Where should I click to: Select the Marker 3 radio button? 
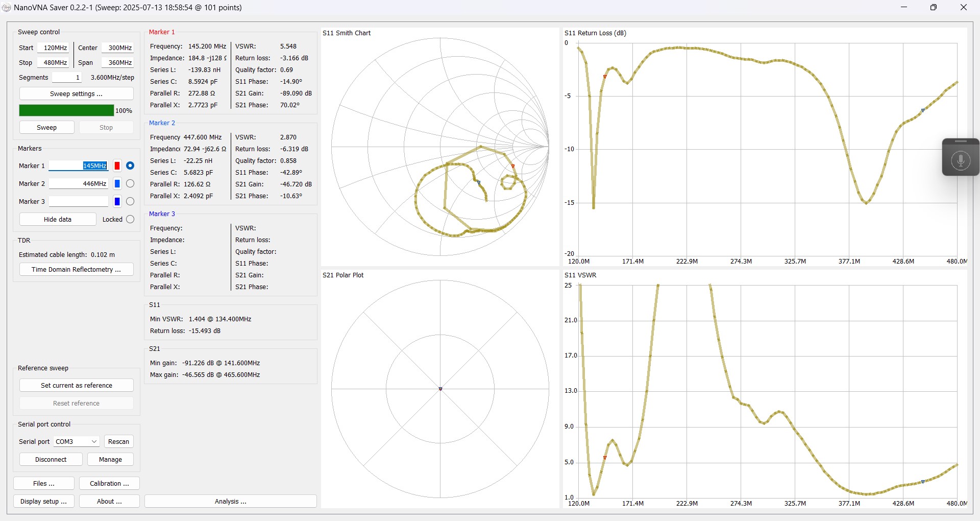130,201
